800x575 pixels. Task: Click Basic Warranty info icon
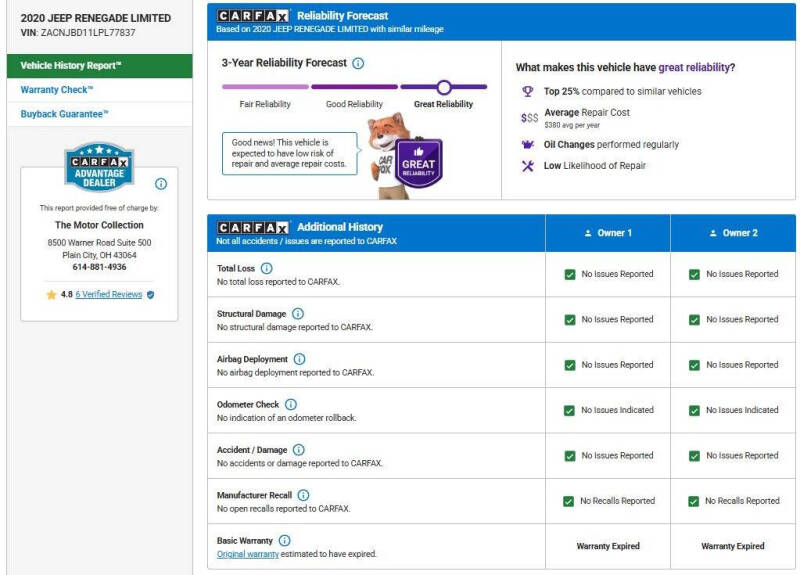pyautogui.click(x=284, y=541)
